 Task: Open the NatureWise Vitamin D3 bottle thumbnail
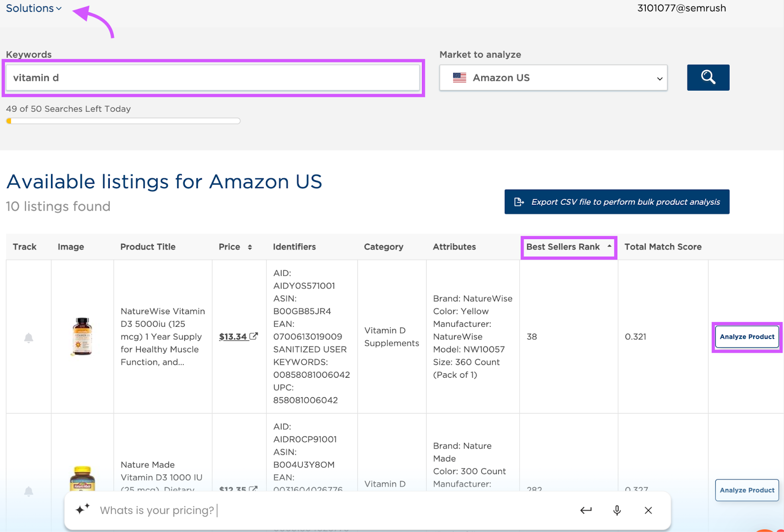point(82,337)
